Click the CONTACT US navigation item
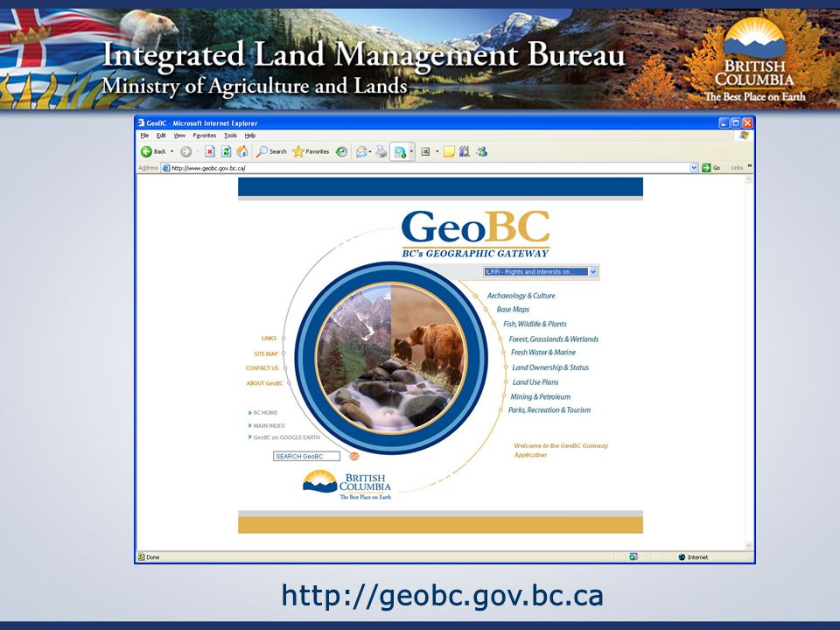840x630 pixels. [x=262, y=368]
